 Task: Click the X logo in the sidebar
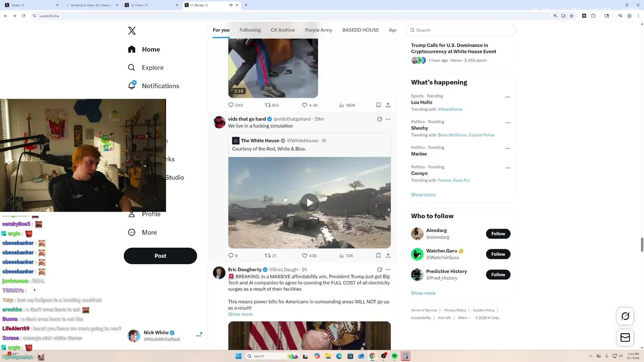click(132, 31)
